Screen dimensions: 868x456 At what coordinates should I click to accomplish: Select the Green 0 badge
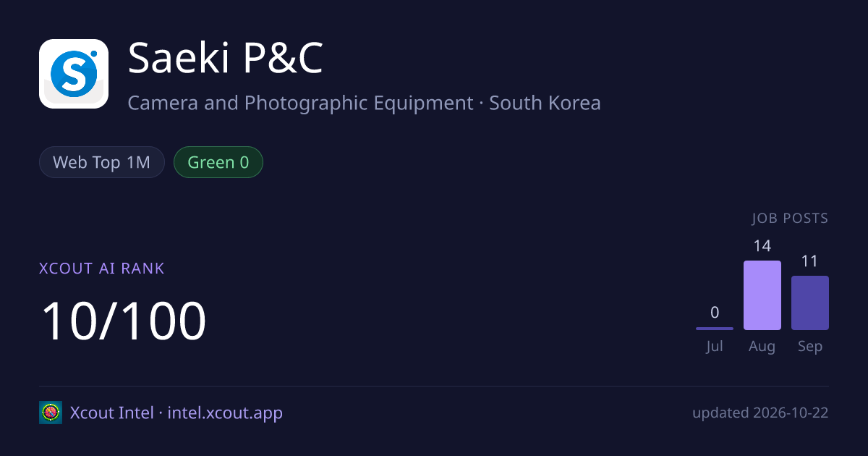(x=218, y=162)
